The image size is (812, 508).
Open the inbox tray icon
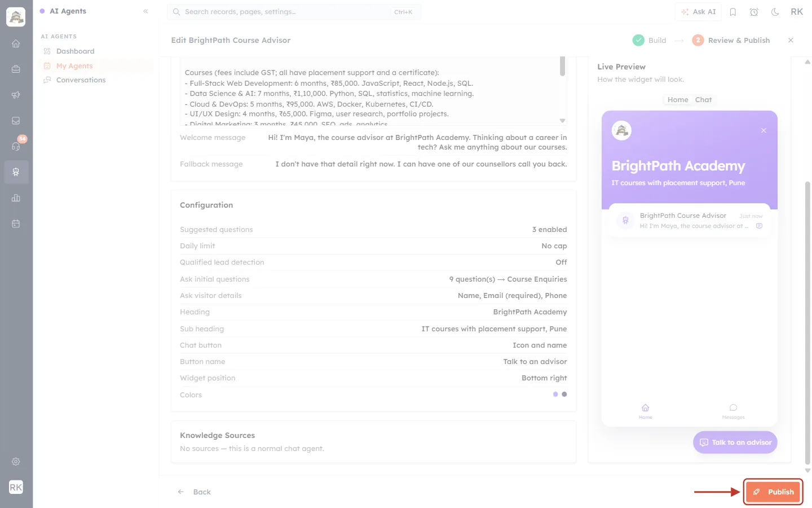16,121
